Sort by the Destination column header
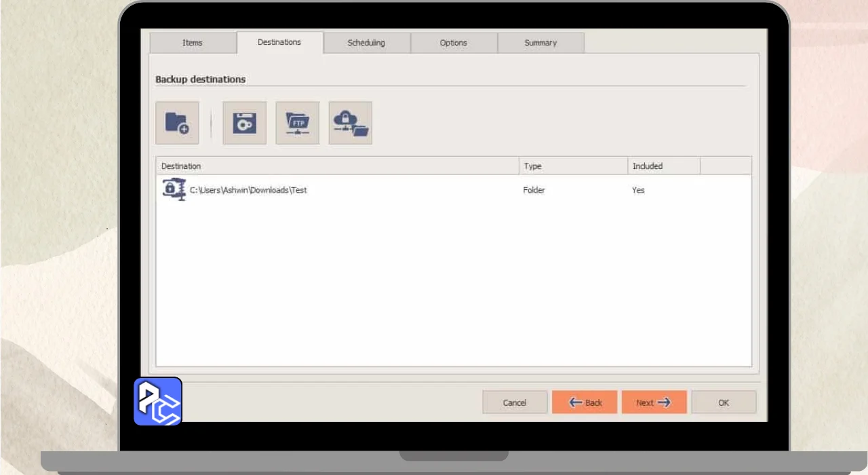This screenshot has width=868, height=475. pos(337,166)
